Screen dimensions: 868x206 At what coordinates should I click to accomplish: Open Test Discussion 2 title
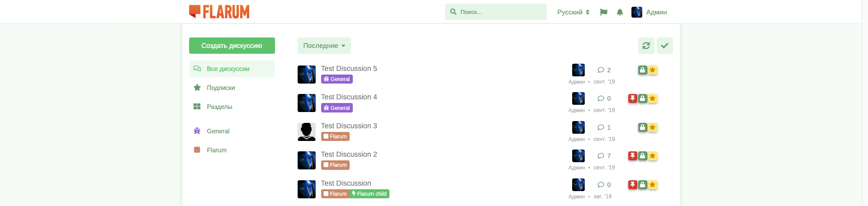(x=349, y=154)
